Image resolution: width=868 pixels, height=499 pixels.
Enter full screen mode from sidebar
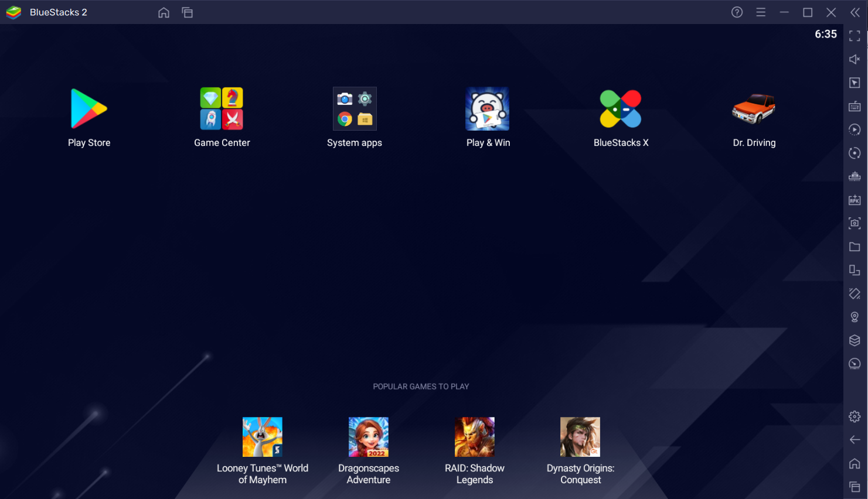(x=855, y=36)
